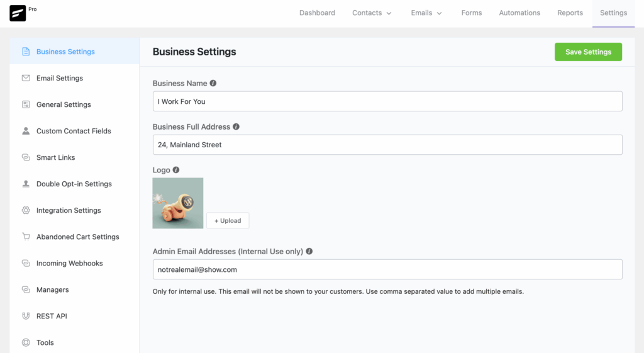This screenshot has height=353, width=644.
Task: Open Double Opt-in Settings in the sidebar
Action: [x=74, y=184]
